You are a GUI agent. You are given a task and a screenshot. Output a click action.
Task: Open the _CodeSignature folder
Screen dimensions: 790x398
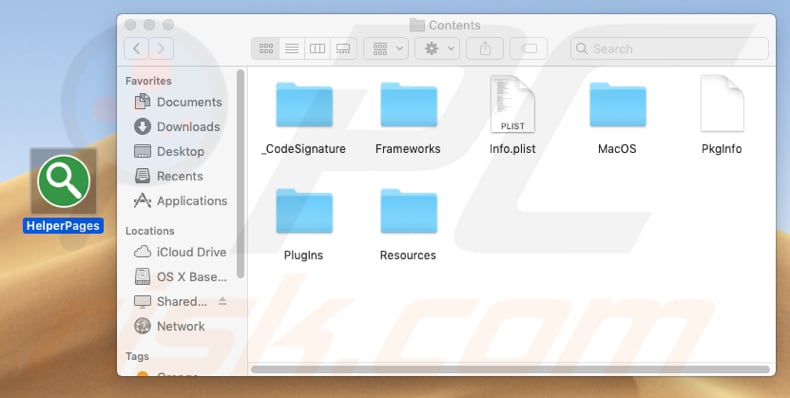(x=304, y=105)
